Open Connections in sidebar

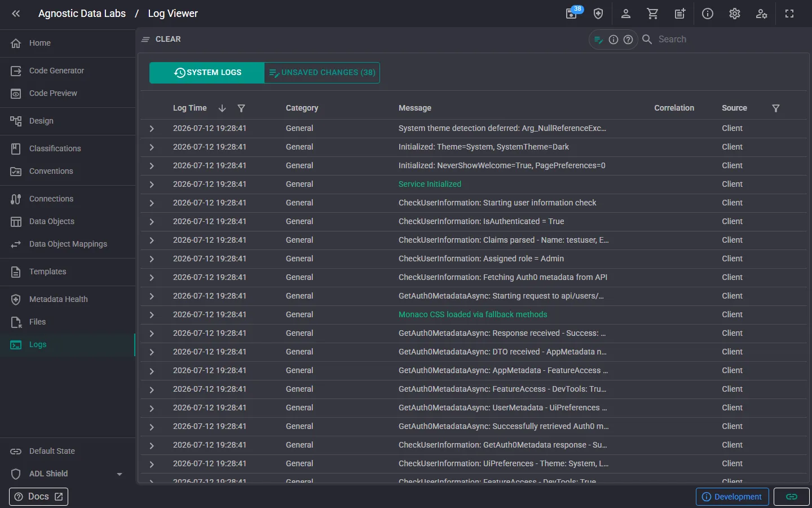(68, 199)
